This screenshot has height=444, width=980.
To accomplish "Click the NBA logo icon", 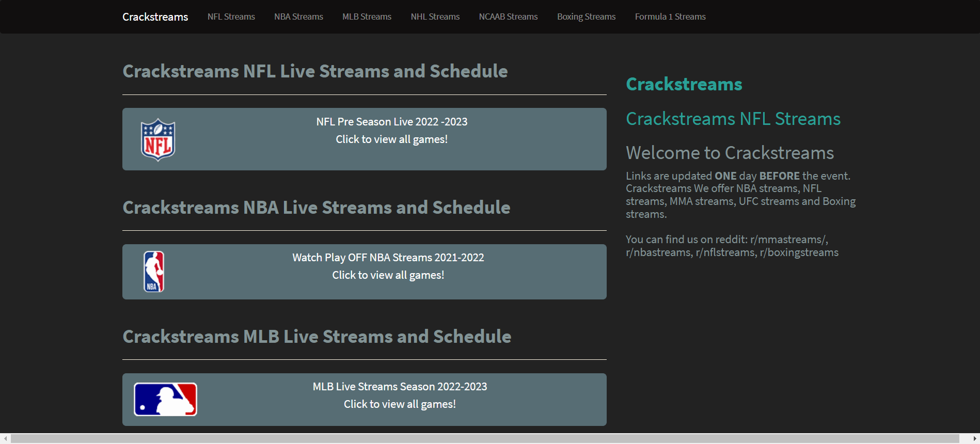I will coord(154,272).
